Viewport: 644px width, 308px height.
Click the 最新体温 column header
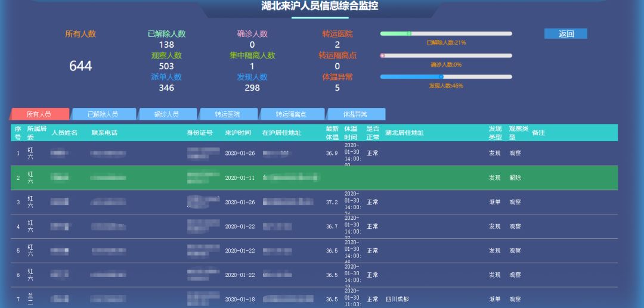tap(332, 133)
